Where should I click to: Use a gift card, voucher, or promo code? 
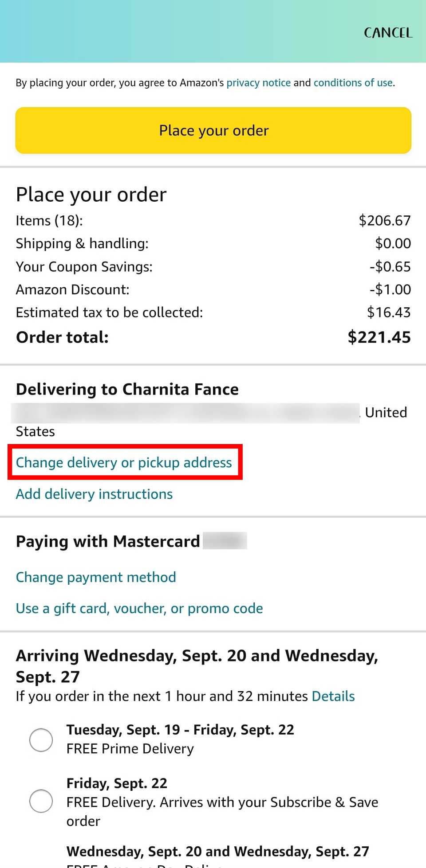139,608
